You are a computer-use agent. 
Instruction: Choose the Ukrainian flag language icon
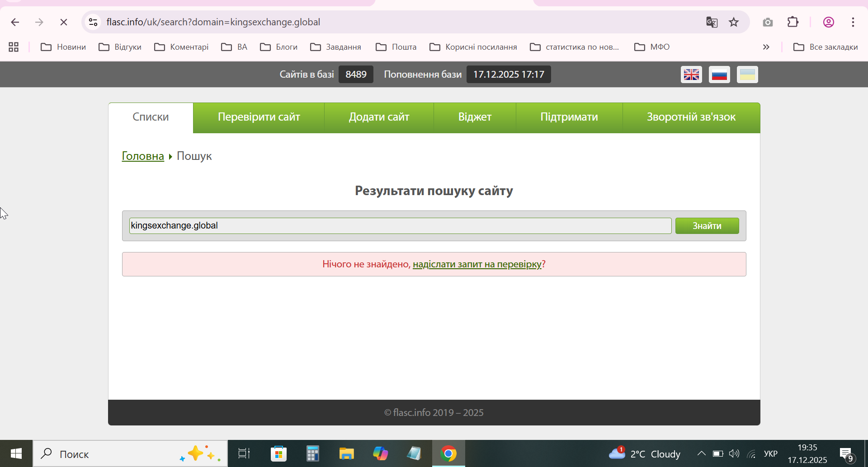(x=747, y=75)
